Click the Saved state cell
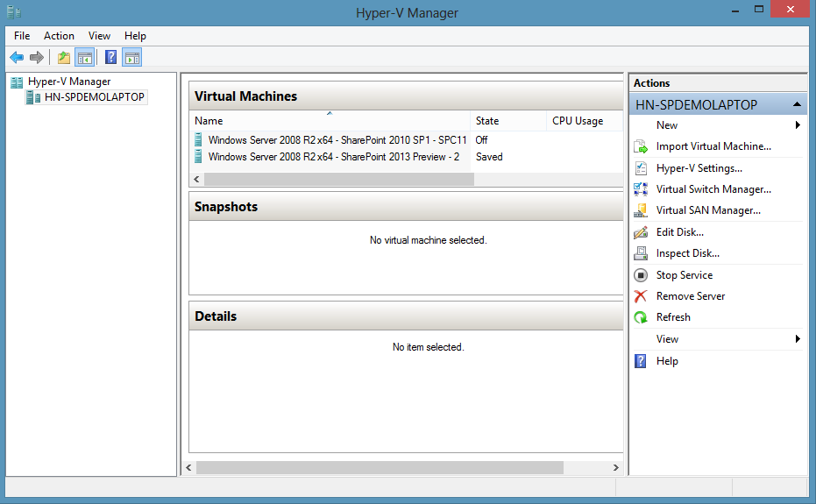This screenshot has height=504, width=816. 489,157
